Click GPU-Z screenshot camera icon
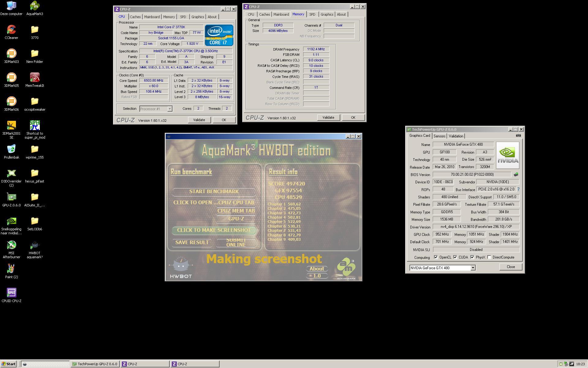588x368 pixels. [518, 136]
